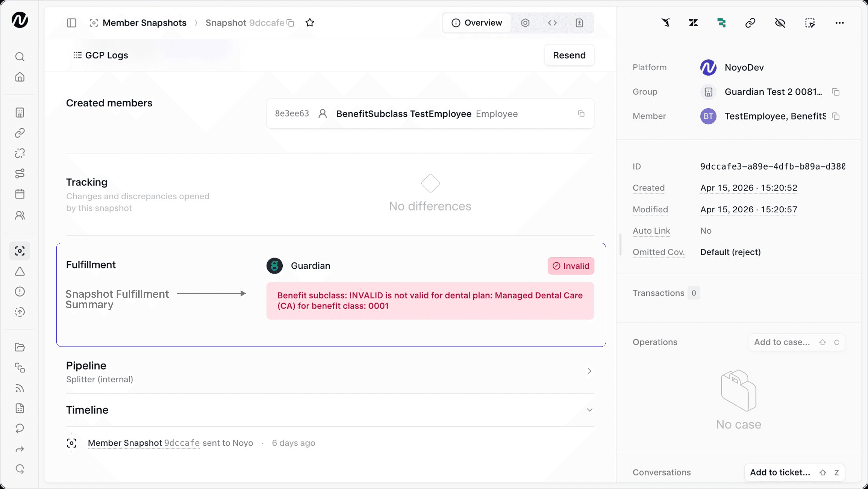Image resolution: width=868 pixels, height=489 pixels.
Task: Copy created member 8e3ee63 ID
Action: [x=581, y=114]
